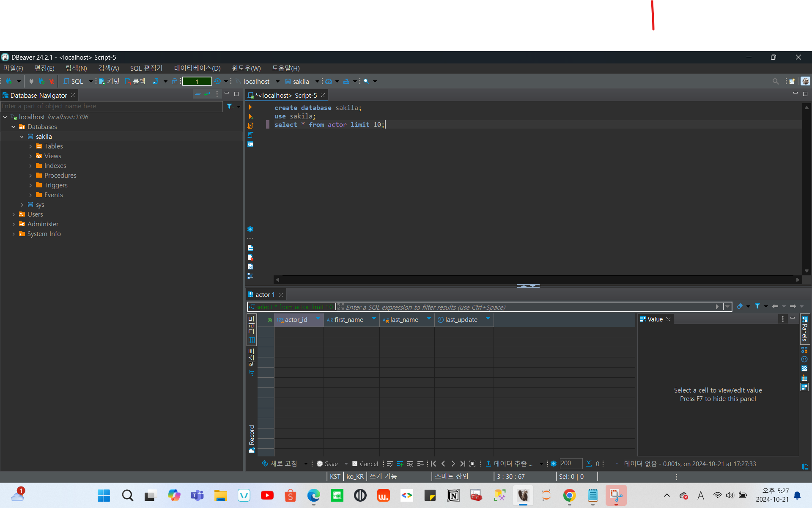Click the Explain execution plan icon
812x508 pixels.
(250, 135)
